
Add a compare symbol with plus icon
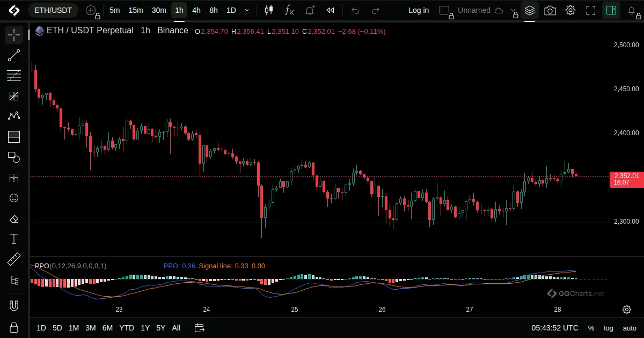pyautogui.click(x=91, y=10)
